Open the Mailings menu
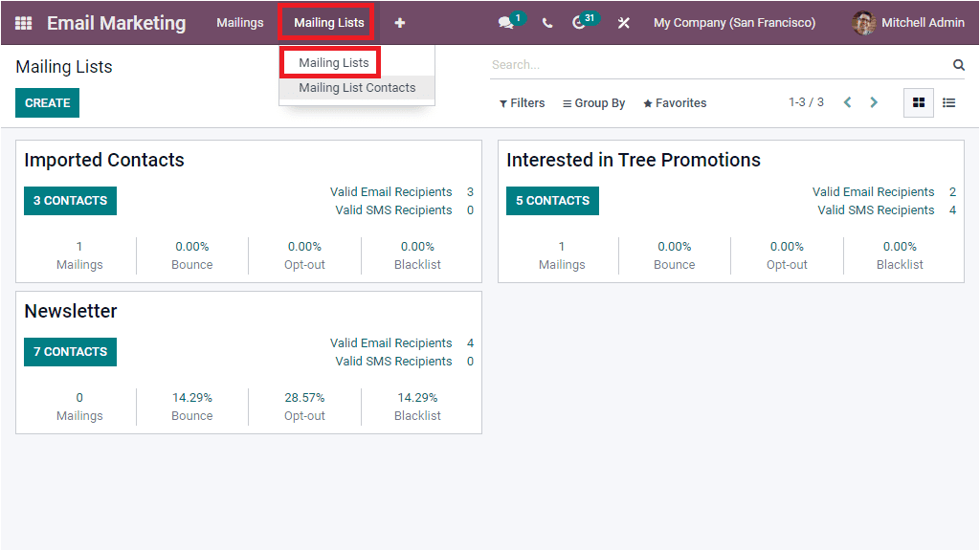The image size is (980, 551). pos(239,22)
